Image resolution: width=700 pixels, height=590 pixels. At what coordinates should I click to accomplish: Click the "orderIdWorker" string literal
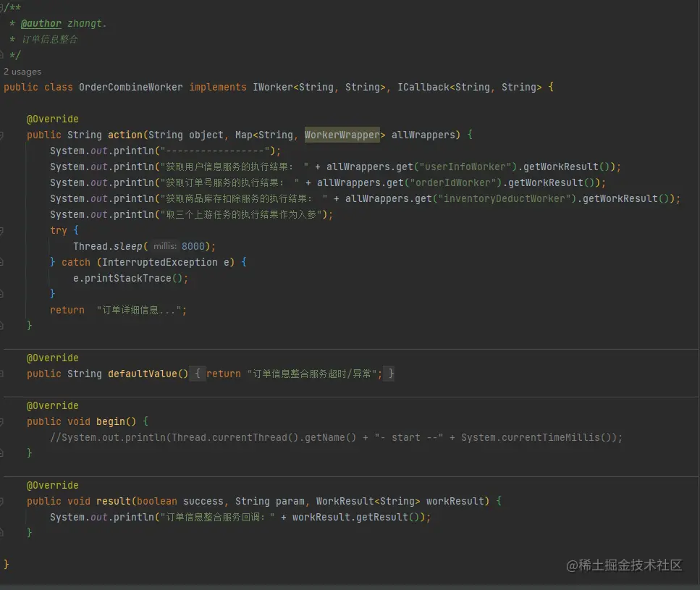click(453, 182)
